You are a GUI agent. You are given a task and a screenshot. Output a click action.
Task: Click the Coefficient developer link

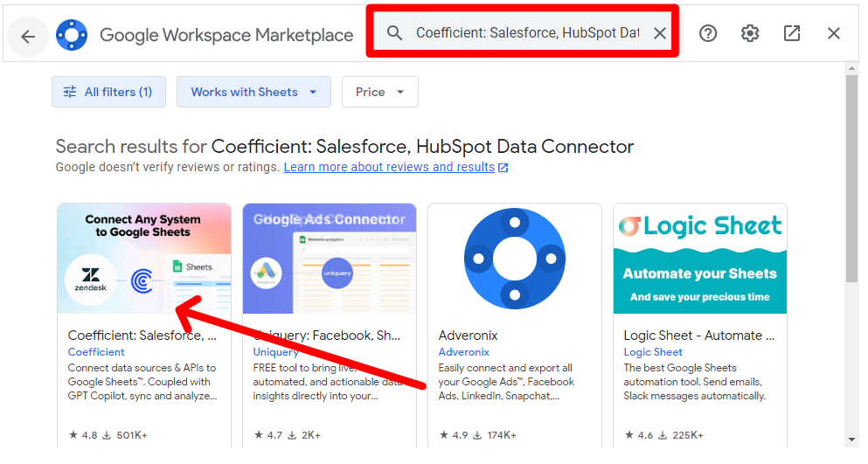(x=96, y=352)
